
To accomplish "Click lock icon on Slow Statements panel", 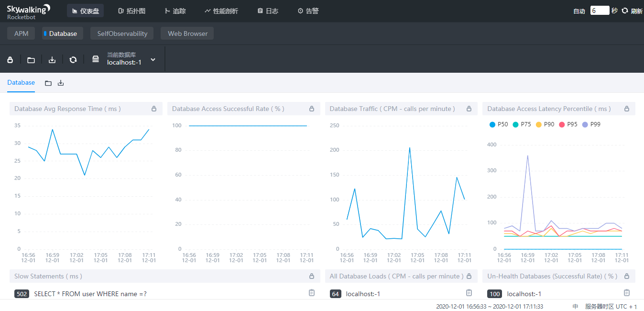I will pyautogui.click(x=312, y=276).
